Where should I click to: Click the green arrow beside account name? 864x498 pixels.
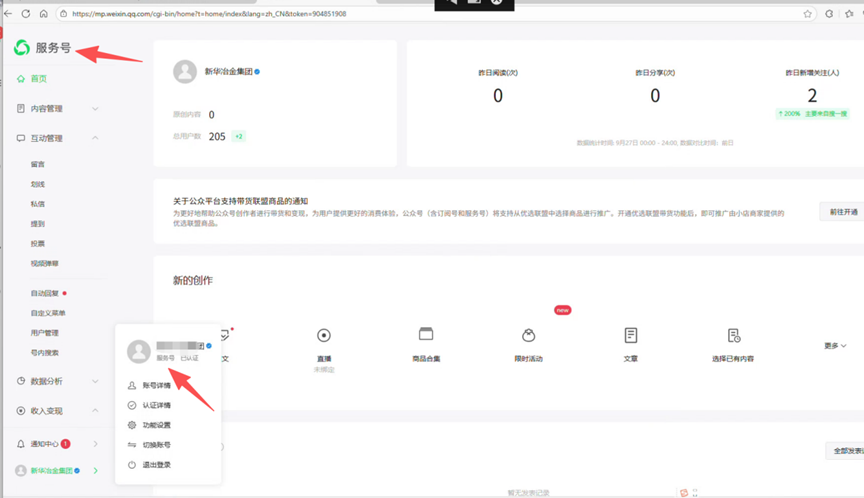coord(96,470)
